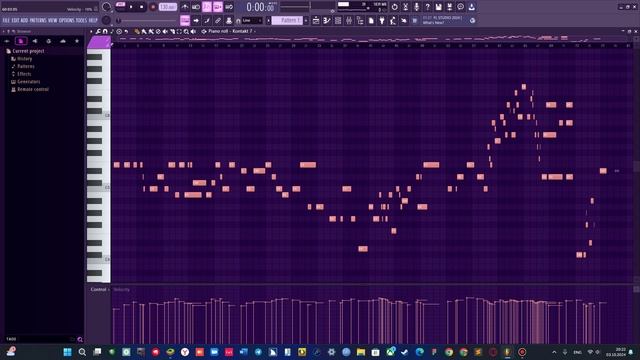This screenshot has width=640, height=360.
Task: Adjust the main volume knob
Action: pyautogui.click(x=106, y=7)
